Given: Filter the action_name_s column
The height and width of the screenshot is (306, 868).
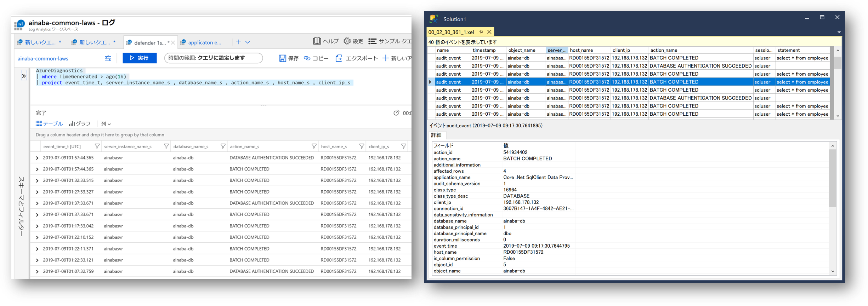Looking at the screenshot, I should point(314,146).
